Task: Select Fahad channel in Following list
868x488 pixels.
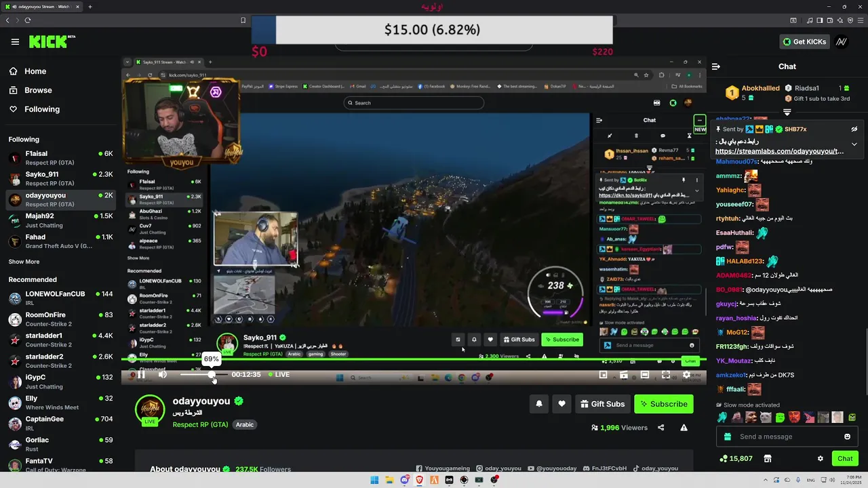Action: pos(60,241)
